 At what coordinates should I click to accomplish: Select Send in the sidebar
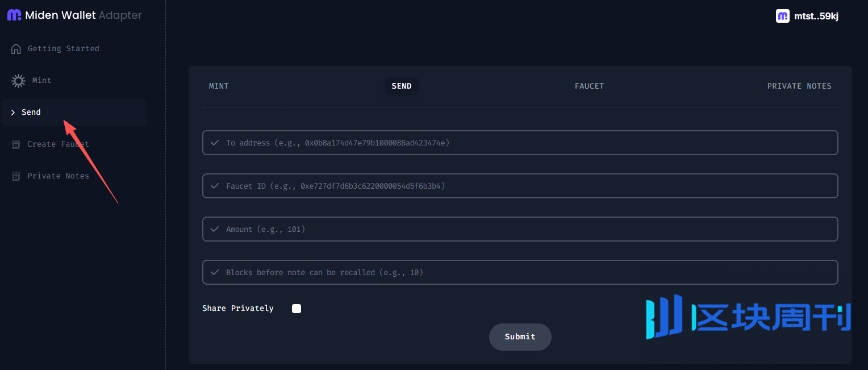74,113
